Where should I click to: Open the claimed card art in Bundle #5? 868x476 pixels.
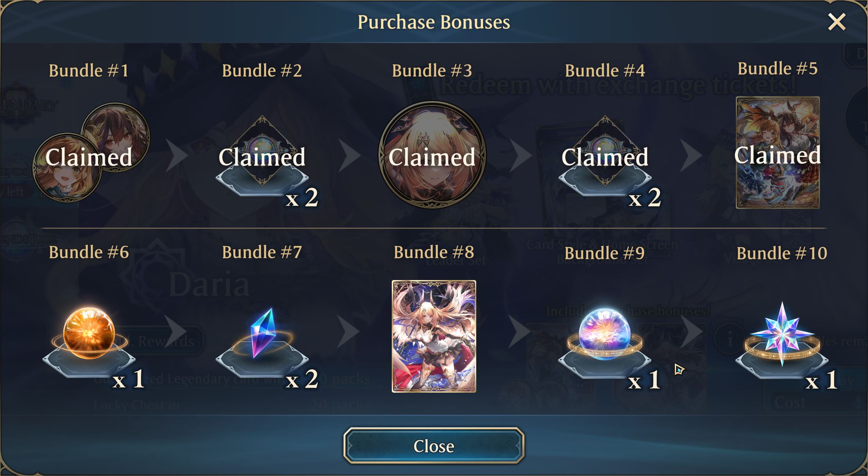(x=778, y=153)
